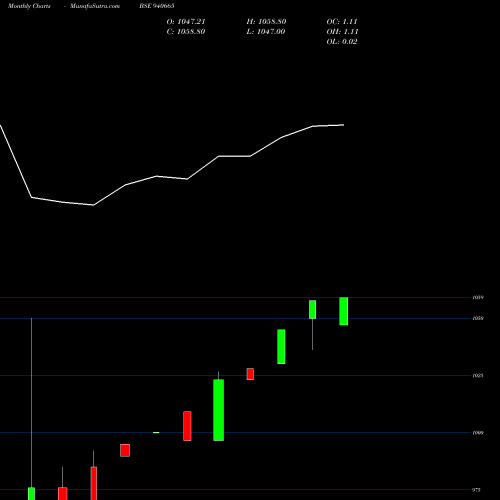
Task: Select the open value "O: 1047.21"
Action: click(x=186, y=22)
